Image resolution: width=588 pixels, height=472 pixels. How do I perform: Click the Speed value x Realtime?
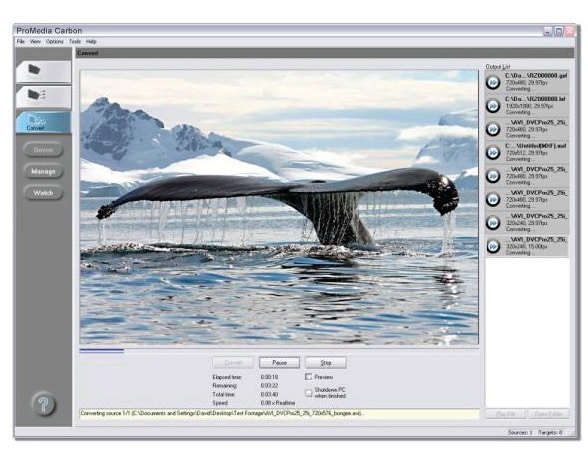(278, 403)
